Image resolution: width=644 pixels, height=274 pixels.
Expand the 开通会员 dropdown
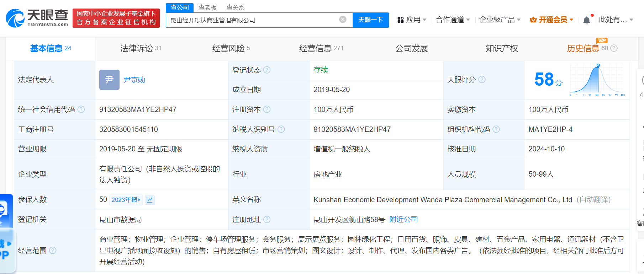pos(571,20)
